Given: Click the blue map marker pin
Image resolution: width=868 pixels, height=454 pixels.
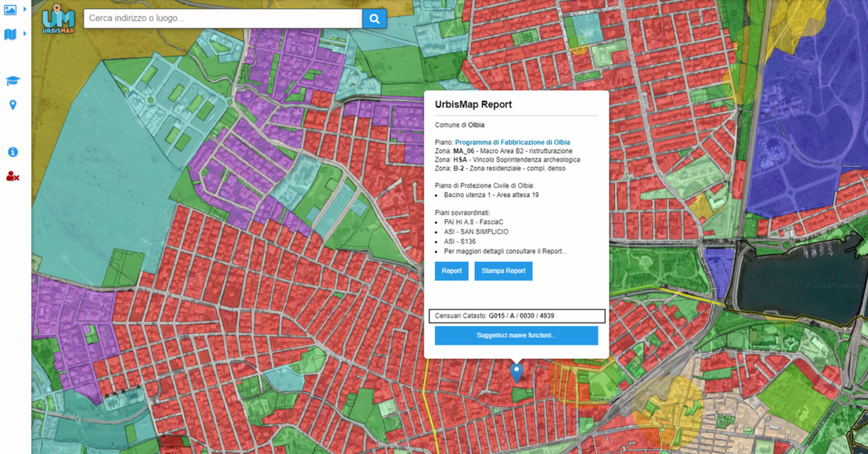Looking at the screenshot, I should 517,372.
